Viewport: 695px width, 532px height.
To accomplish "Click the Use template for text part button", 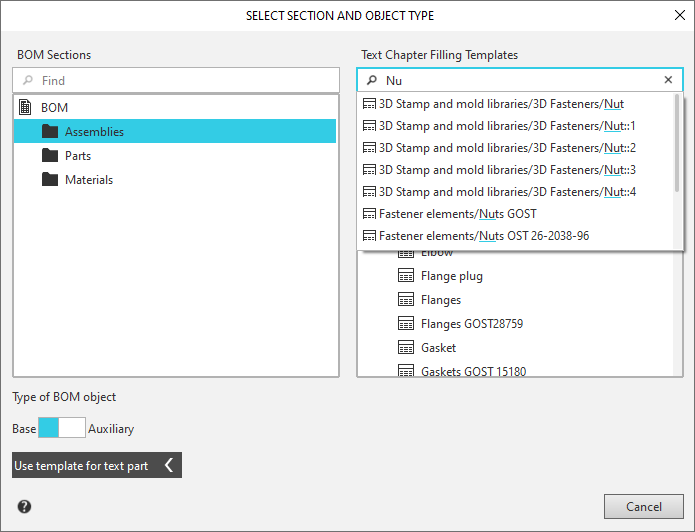I will 82,466.
